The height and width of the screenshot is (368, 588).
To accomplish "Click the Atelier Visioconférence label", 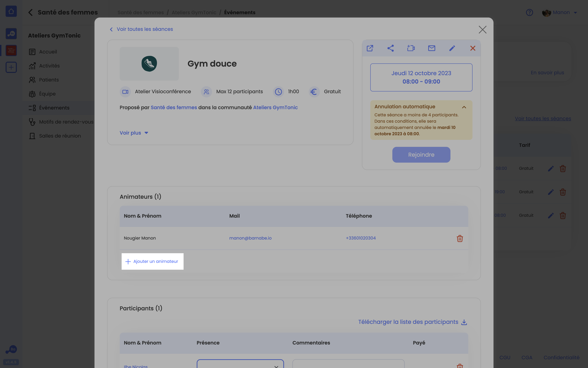I will (163, 91).
